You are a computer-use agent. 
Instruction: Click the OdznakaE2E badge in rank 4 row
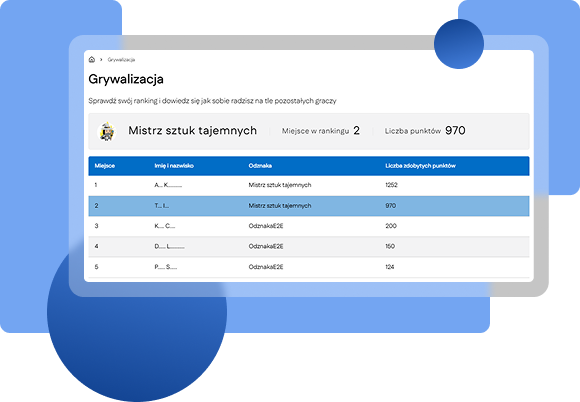[266, 246]
